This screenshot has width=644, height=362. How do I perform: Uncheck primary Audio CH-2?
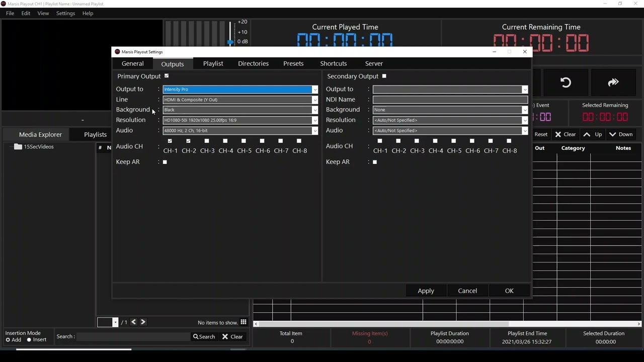188,141
